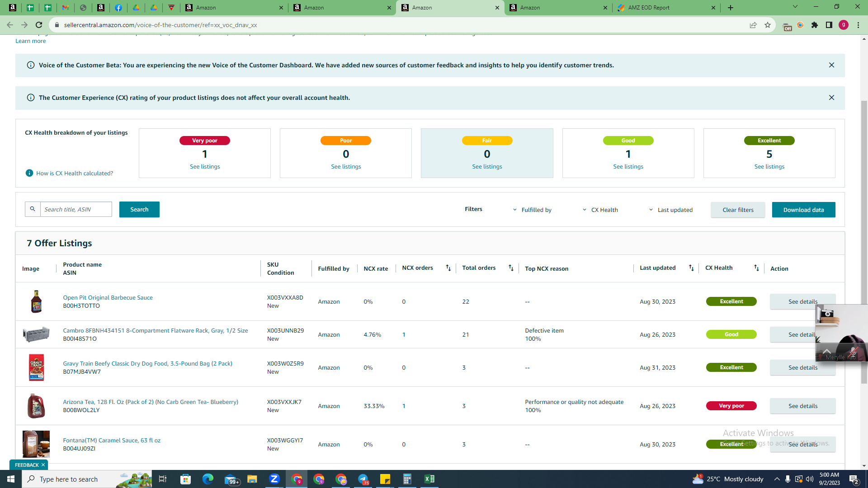This screenshot has width=868, height=488.
Task: Click Open Pit Barbecue Sauce thumbnail
Action: point(36,301)
